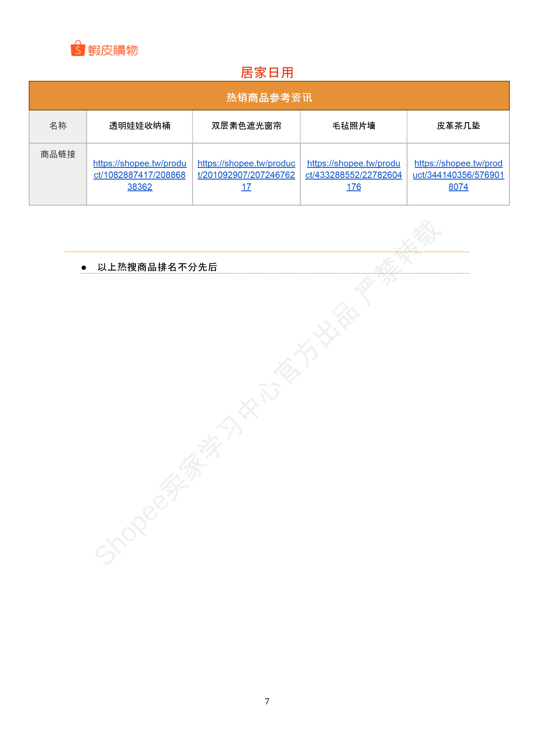
Task: Open the 毛毡照片墙 product link
Action: tap(353, 175)
